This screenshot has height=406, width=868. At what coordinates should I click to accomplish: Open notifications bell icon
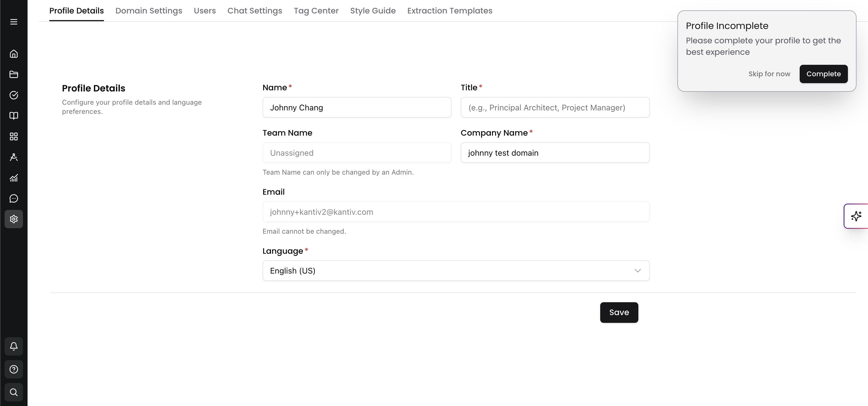point(13,346)
